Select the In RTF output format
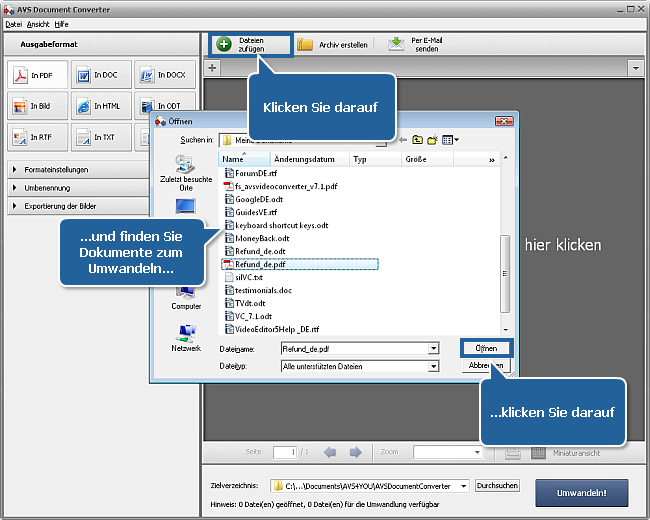The height and width of the screenshot is (520, 650). pyautogui.click(x=37, y=137)
